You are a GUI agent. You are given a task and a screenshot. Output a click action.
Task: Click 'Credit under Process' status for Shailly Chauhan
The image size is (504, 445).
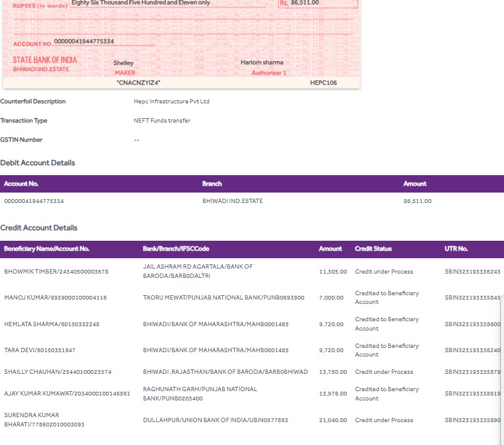pos(384,372)
